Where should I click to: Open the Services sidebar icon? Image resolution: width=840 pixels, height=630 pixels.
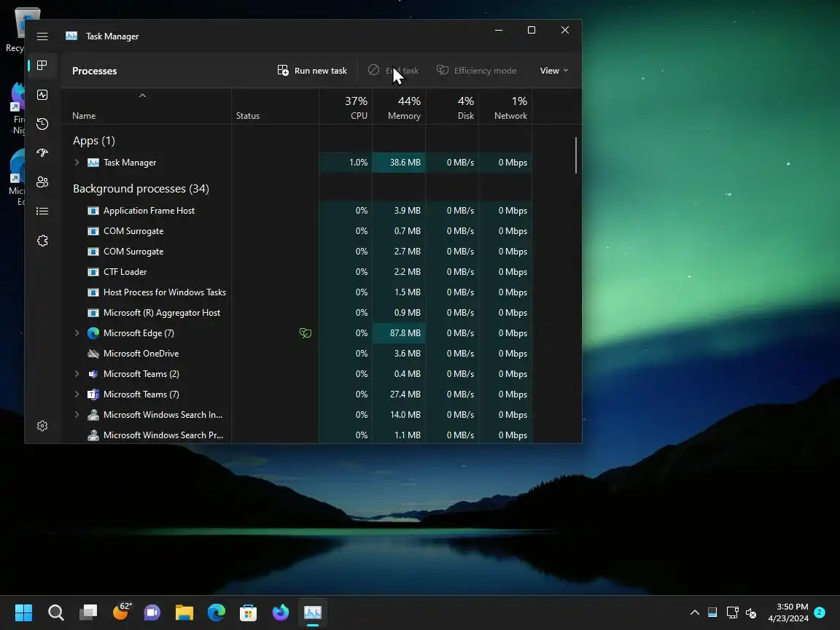pos(42,241)
